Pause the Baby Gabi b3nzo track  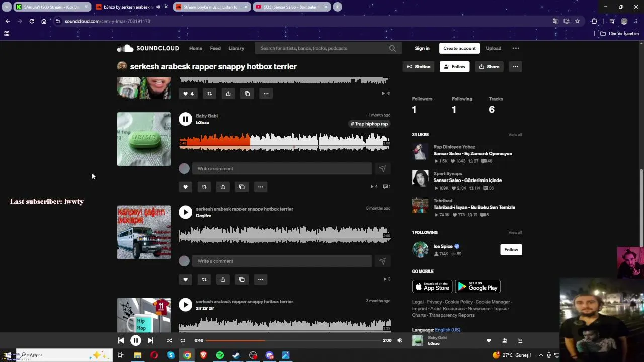coord(185,119)
